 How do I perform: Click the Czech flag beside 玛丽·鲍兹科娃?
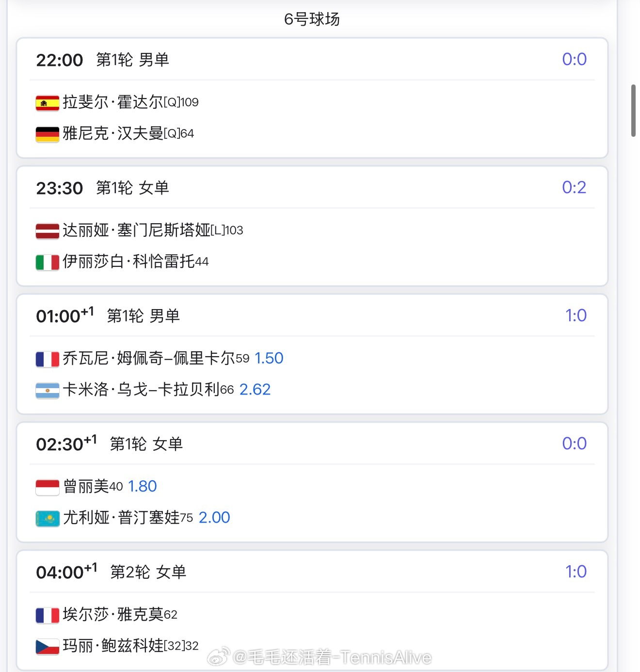[48, 646]
